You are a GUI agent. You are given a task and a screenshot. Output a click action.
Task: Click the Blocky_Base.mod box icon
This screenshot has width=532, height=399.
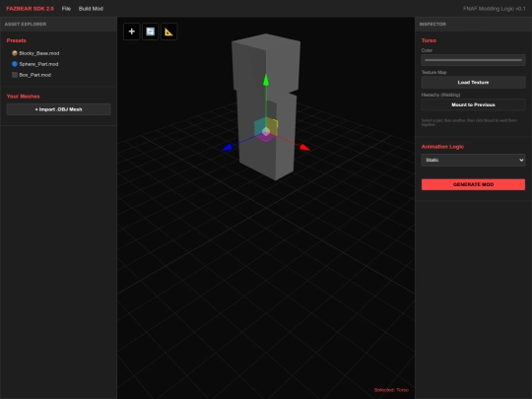coord(15,53)
